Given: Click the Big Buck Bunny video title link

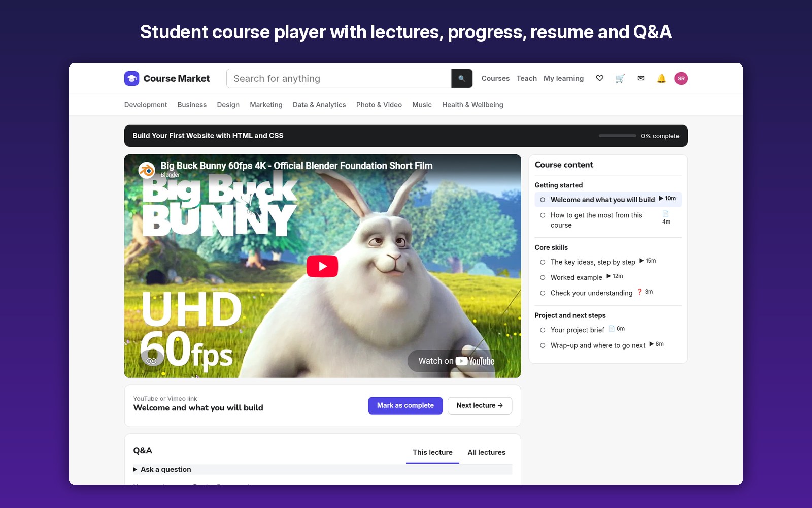Looking at the screenshot, I should click(x=296, y=166).
